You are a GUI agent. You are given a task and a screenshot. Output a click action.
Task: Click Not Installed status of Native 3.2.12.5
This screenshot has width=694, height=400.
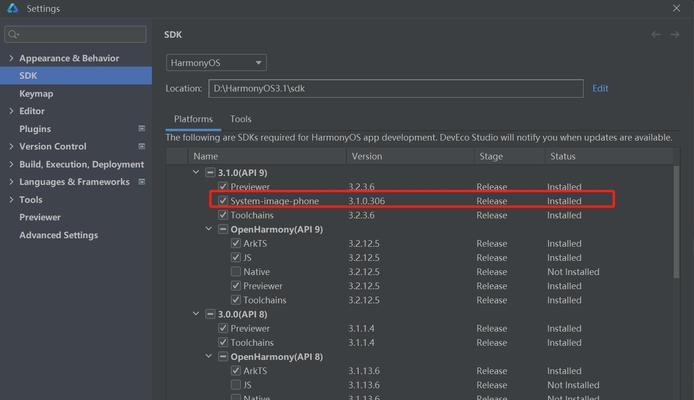pyautogui.click(x=573, y=272)
